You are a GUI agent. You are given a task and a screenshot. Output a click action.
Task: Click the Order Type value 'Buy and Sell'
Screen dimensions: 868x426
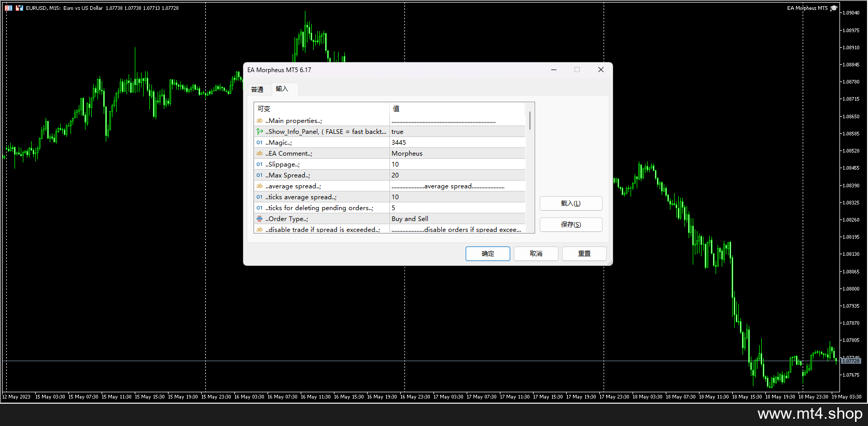410,219
